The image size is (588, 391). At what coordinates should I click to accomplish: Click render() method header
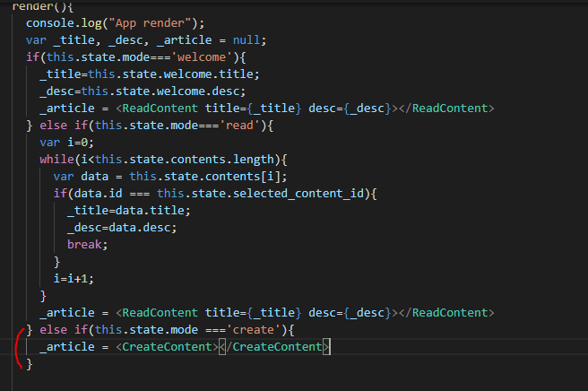tap(43, 6)
